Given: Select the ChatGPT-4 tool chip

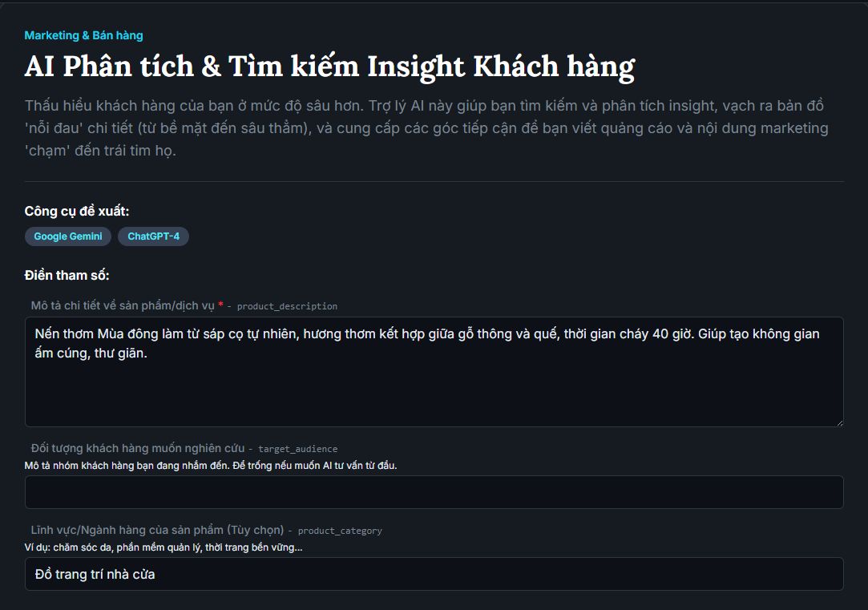Looking at the screenshot, I should click(x=153, y=236).
